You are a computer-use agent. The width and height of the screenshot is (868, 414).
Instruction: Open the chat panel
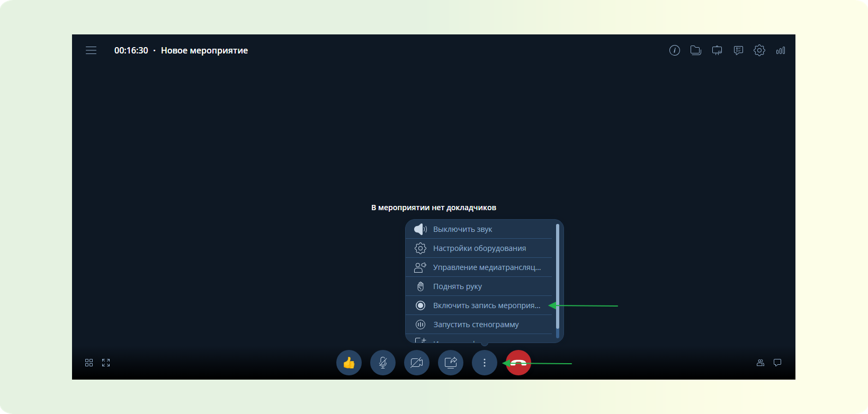[x=777, y=363]
